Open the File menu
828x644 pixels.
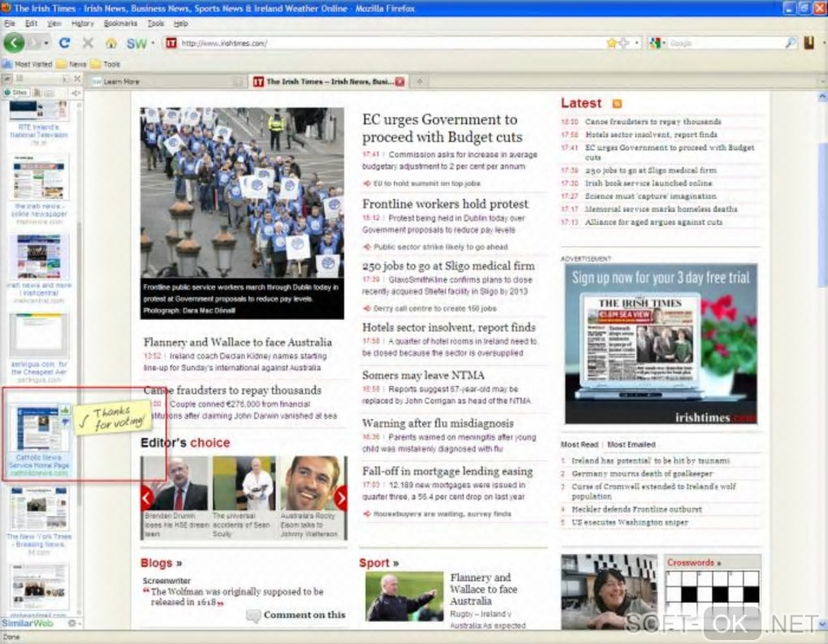9,24
